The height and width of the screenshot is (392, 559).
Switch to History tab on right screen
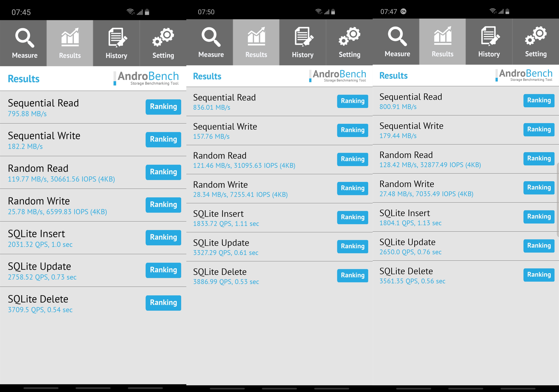click(x=489, y=41)
